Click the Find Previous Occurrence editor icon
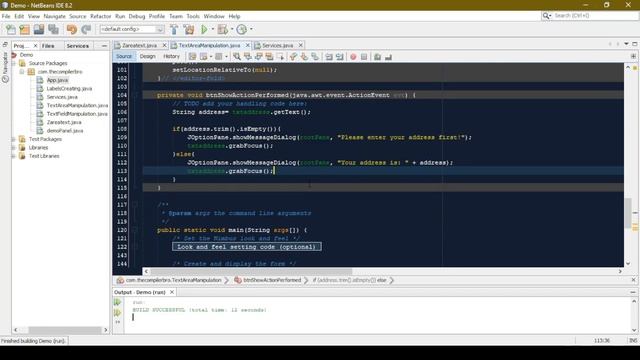Screen dimensions: 640x360 point(247,57)
